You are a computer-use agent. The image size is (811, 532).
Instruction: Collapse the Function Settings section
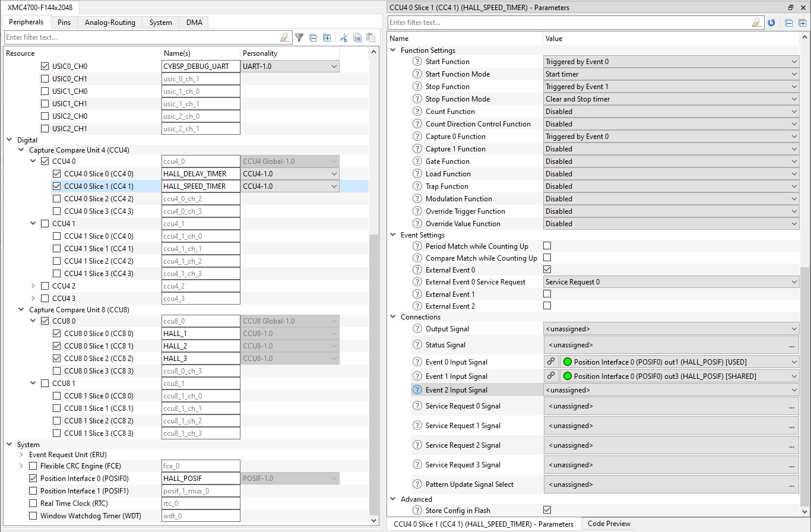point(393,50)
